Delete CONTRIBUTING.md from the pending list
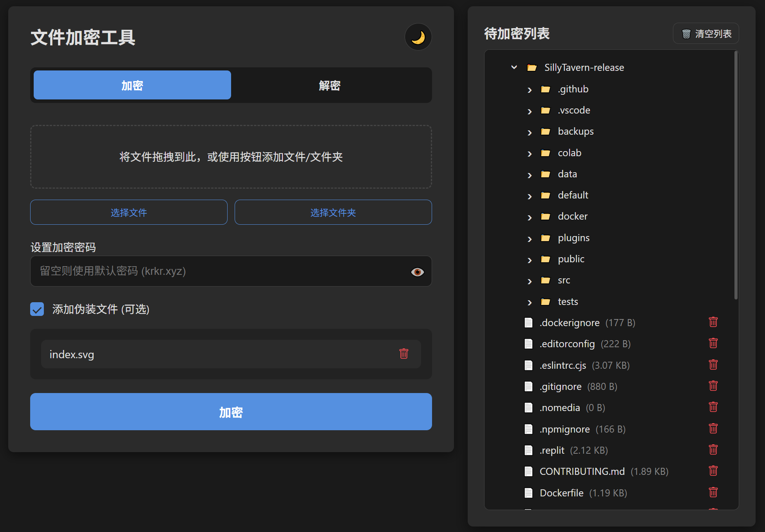The image size is (765, 532). (x=713, y=471)
